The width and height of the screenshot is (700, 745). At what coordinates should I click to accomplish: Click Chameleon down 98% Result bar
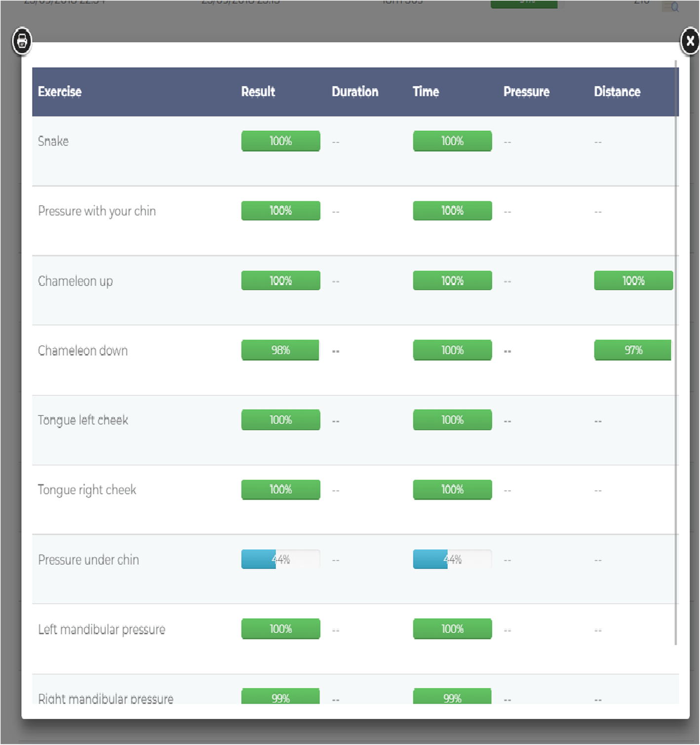(280, 350)
